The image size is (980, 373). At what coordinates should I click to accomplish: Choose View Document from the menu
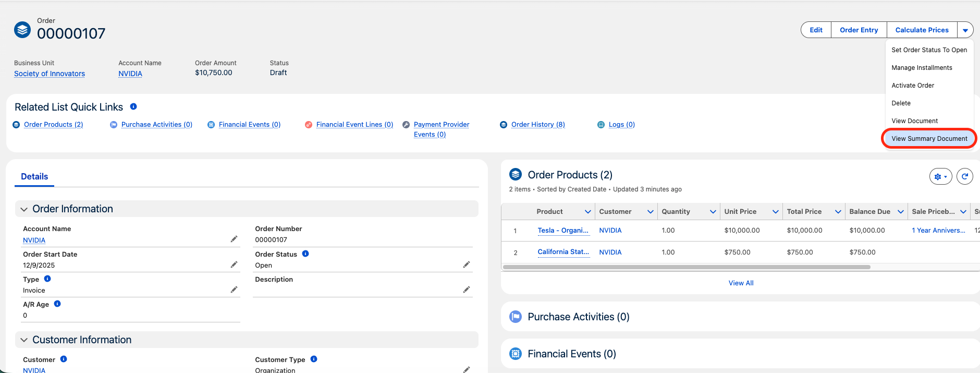[x=929, y=121]
